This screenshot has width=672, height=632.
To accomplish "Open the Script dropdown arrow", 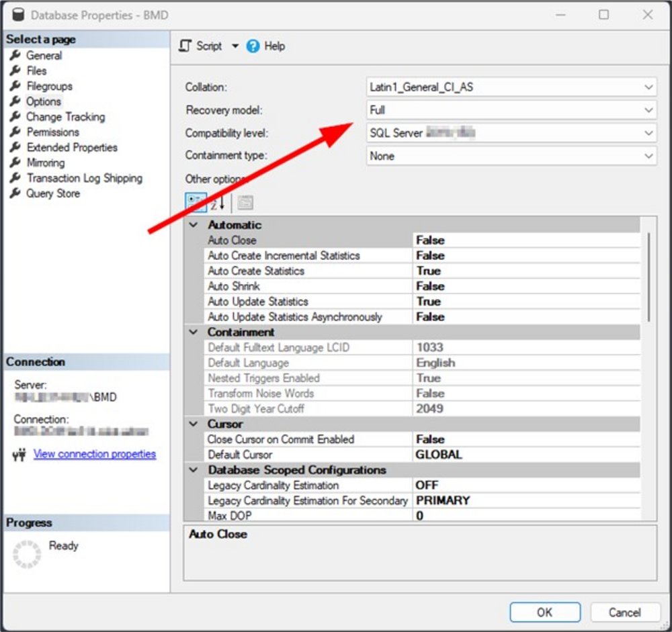I will [x=235, y=46].
